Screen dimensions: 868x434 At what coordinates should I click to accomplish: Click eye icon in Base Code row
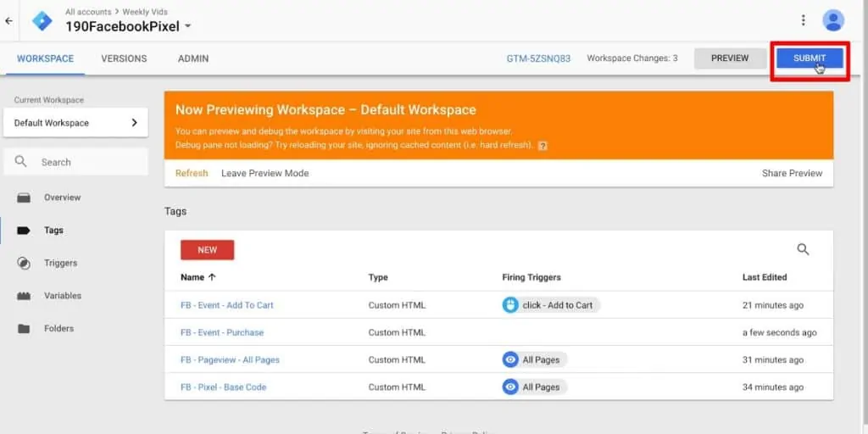point(510,387)
